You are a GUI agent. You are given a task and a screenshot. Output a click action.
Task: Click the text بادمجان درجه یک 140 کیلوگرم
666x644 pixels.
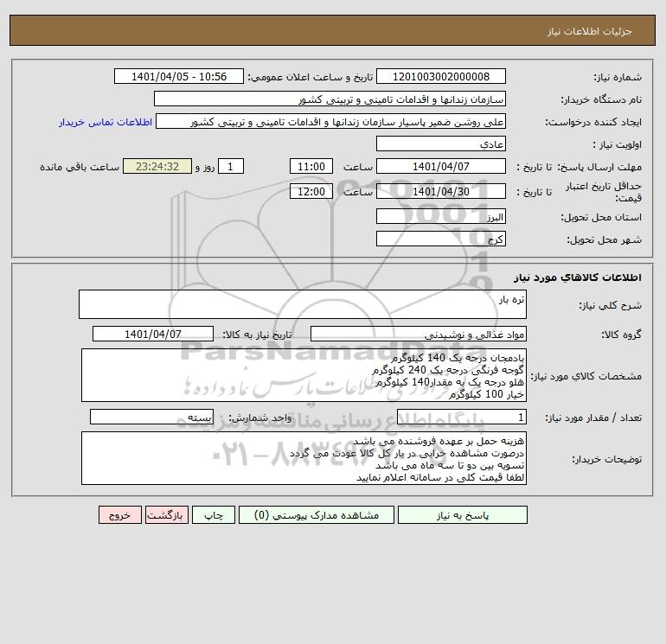pyautogui.click(x=458, y=358)
